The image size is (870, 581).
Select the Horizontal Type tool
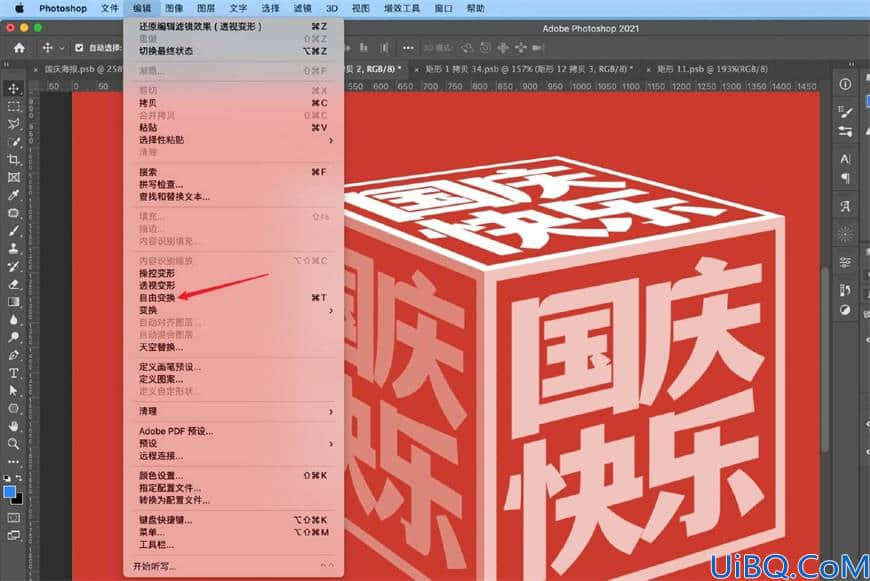[x=13, y=373]
